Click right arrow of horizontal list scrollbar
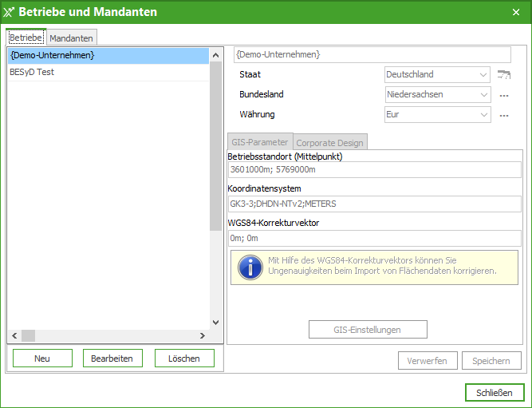Image resolution: width=532 pixels, height=408 pixels. tap(203, 335)
